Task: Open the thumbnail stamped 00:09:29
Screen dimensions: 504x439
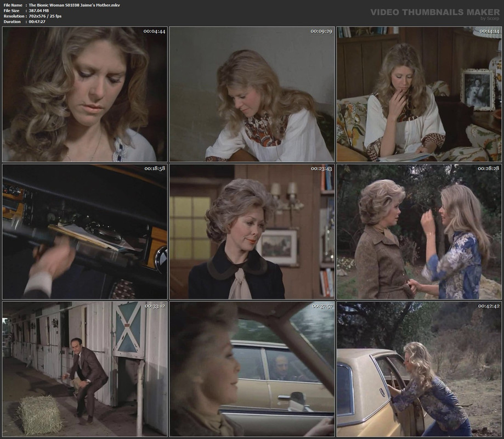Action: [252, 94]
